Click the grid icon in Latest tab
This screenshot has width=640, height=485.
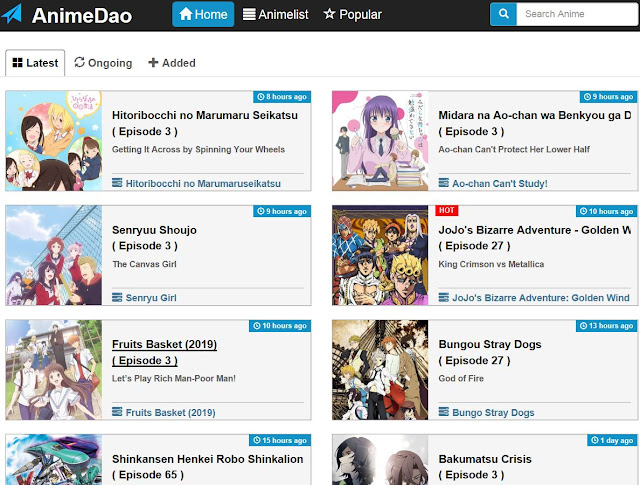click(x=18, y=63)
